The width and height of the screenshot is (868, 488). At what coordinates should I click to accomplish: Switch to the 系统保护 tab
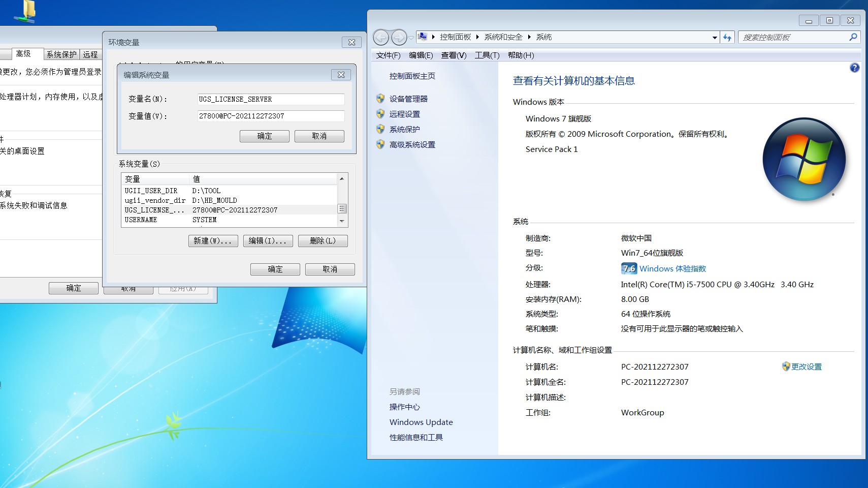(61, 54)
